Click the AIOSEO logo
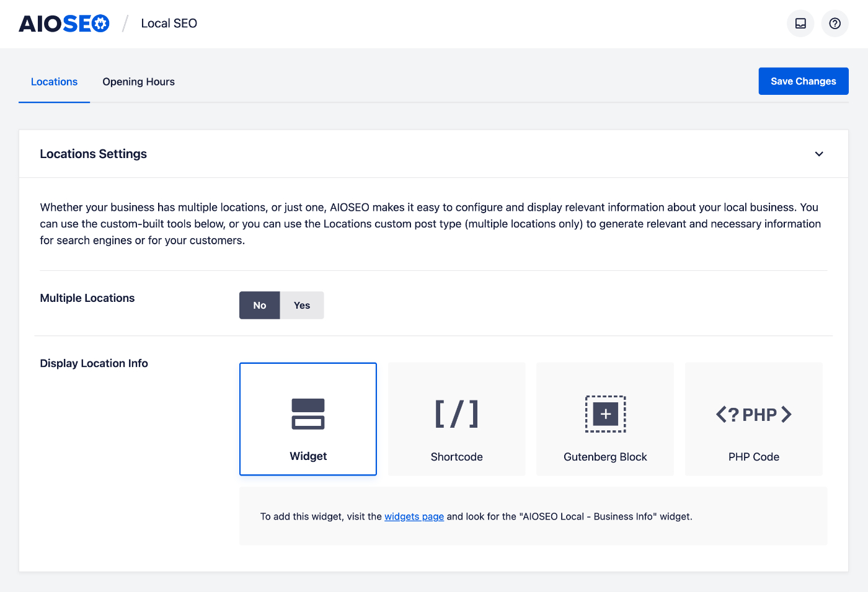The height and width of the screenshot is (592, 868). [x=64, y=24]
